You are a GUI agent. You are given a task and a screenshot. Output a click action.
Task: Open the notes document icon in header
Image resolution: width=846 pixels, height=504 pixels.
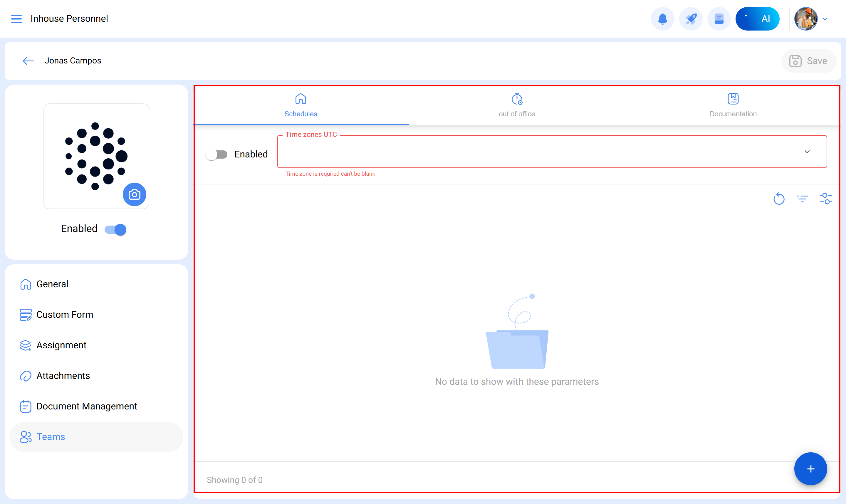pyautogui.click(x=719, y=19)
